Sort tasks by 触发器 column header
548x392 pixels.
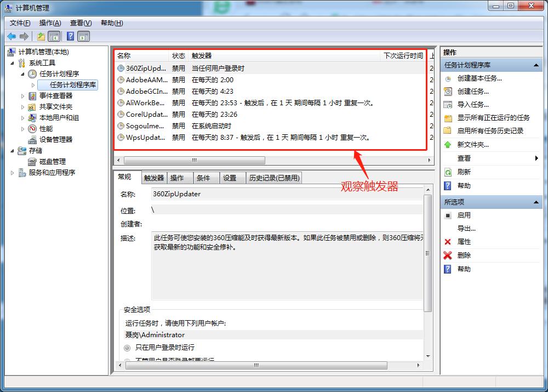[284, 55]
